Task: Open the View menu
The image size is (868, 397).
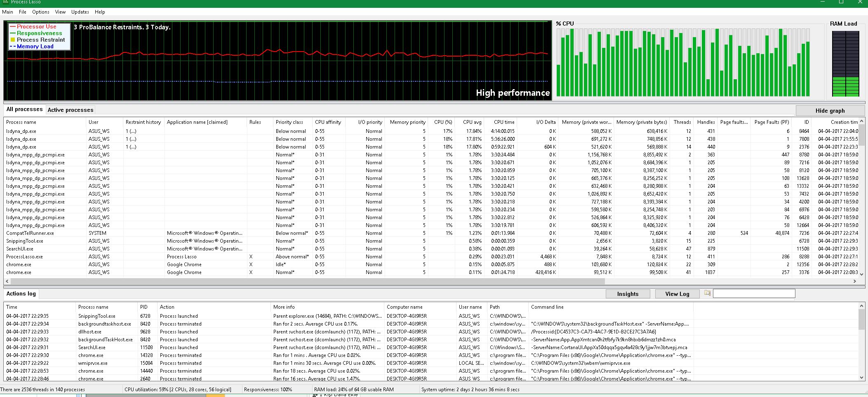Action: click(x=60, y=12)
